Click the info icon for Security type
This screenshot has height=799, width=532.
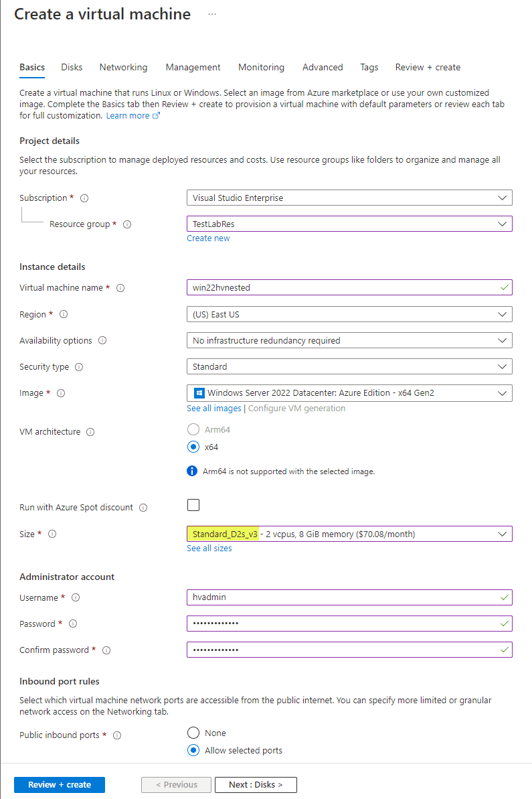click(79, 367)
